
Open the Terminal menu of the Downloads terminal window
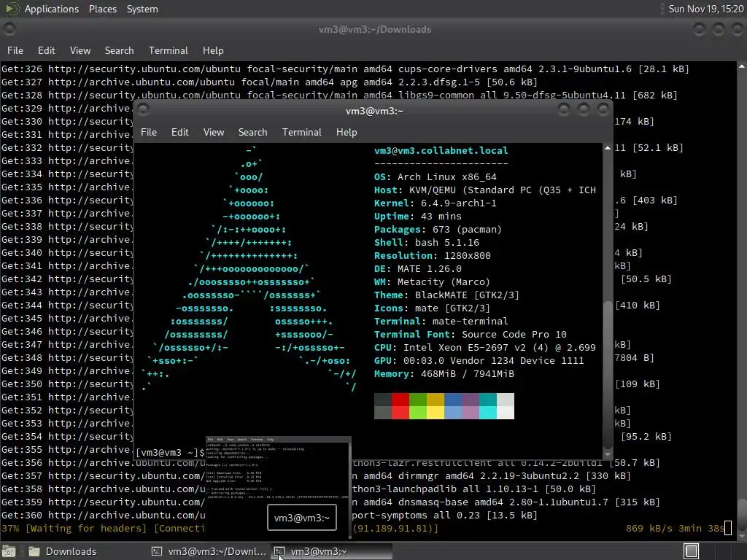169,50
